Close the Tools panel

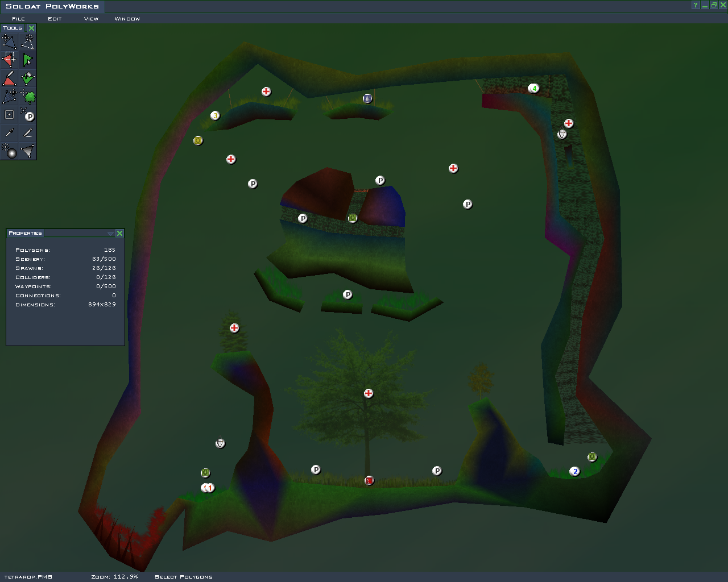31,28
